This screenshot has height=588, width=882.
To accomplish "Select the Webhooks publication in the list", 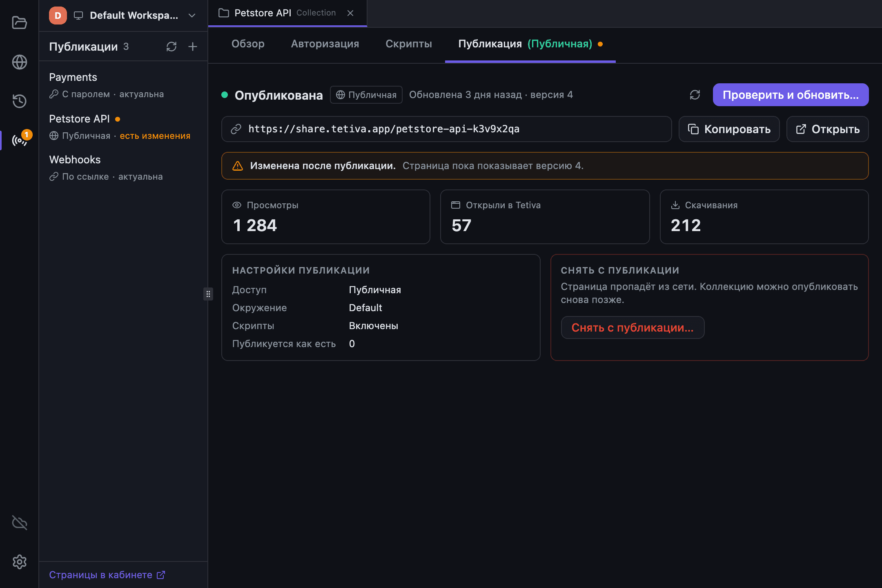I will click(123, 168).
